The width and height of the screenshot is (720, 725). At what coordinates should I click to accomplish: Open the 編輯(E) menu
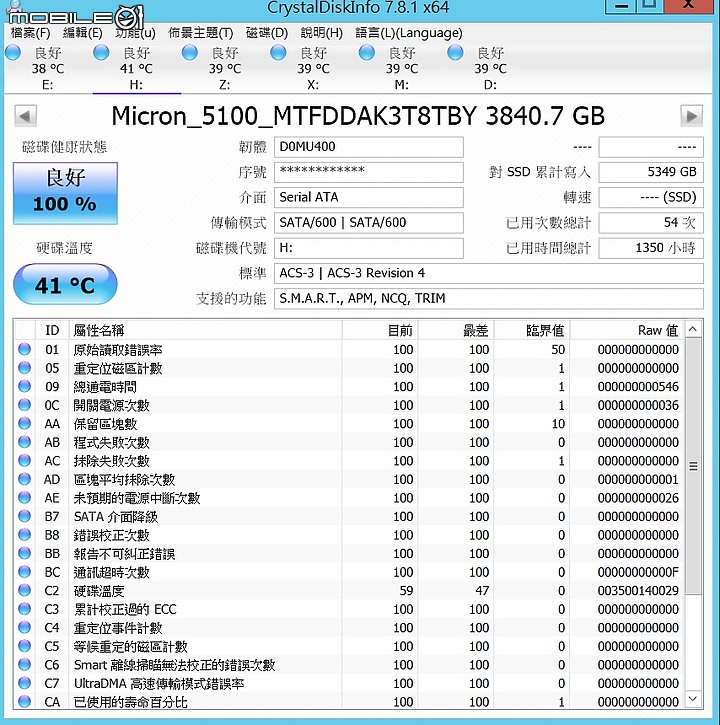click(83, 33)
